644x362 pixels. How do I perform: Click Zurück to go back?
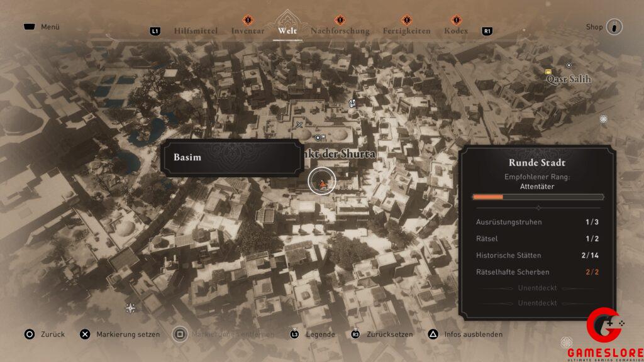(x=30, y=334)
